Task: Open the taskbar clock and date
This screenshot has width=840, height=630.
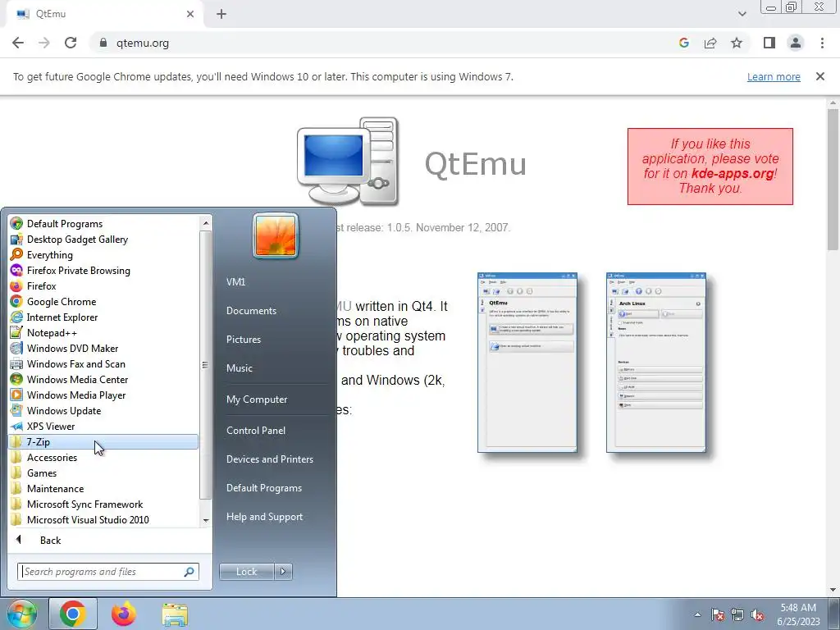Action: coord(798,614)
